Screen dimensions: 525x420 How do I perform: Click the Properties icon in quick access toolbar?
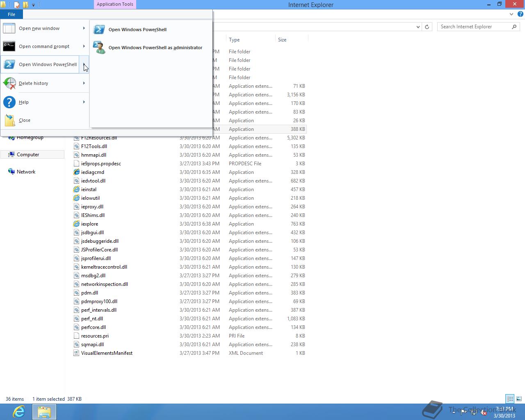pos(17,5)
